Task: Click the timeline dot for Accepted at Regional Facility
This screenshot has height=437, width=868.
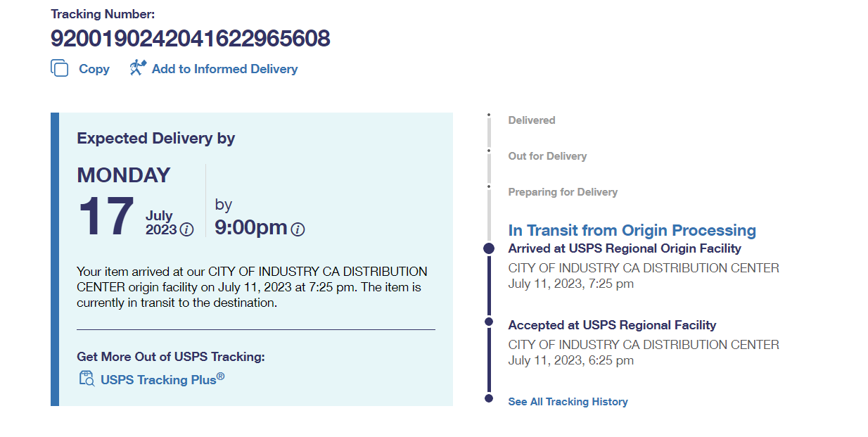Action: point(489,322)
